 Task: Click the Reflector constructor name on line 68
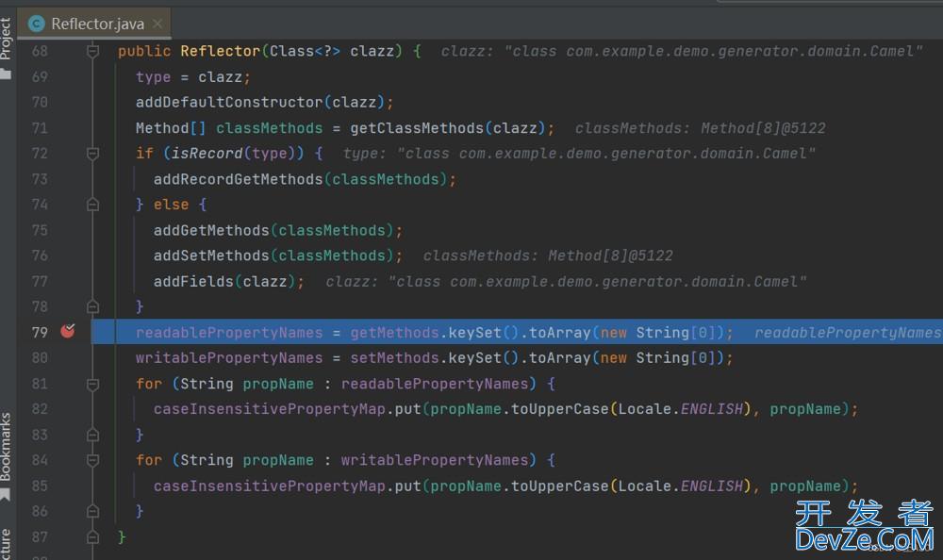[x=220, y=51]
